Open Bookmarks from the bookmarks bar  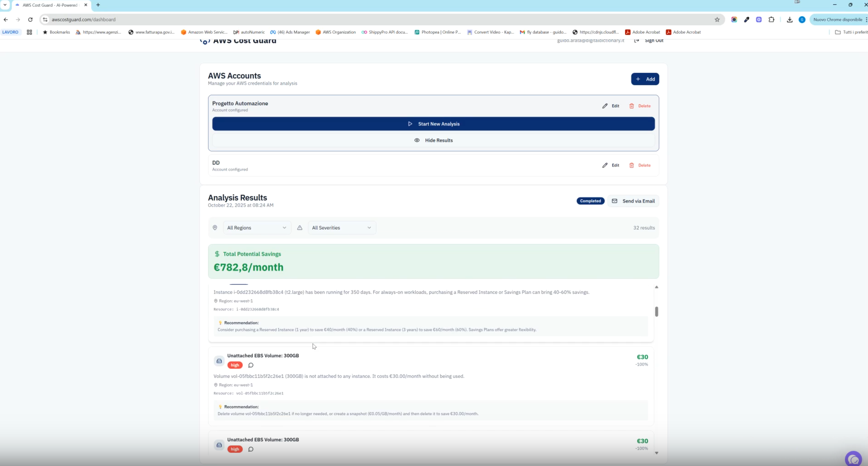[x=57, y=32]
